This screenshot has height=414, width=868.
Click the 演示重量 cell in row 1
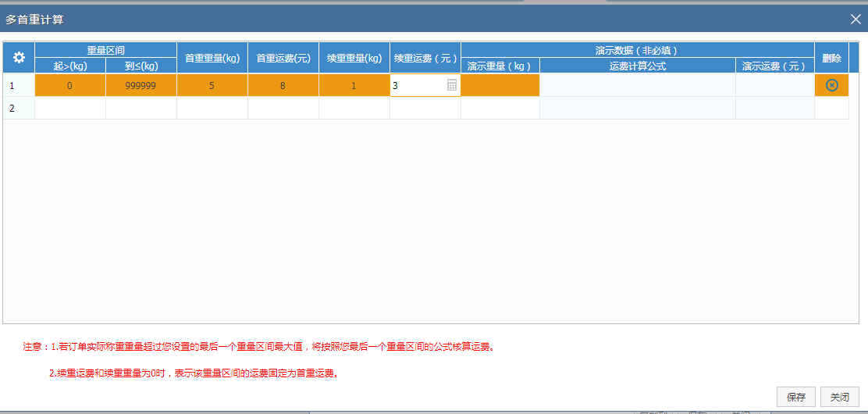coord(500,85)
